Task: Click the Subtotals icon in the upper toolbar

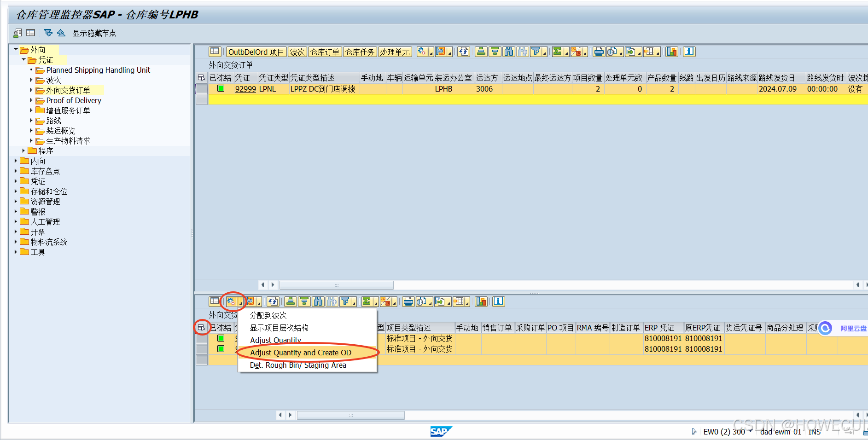Action: click(x=576, y=52)
